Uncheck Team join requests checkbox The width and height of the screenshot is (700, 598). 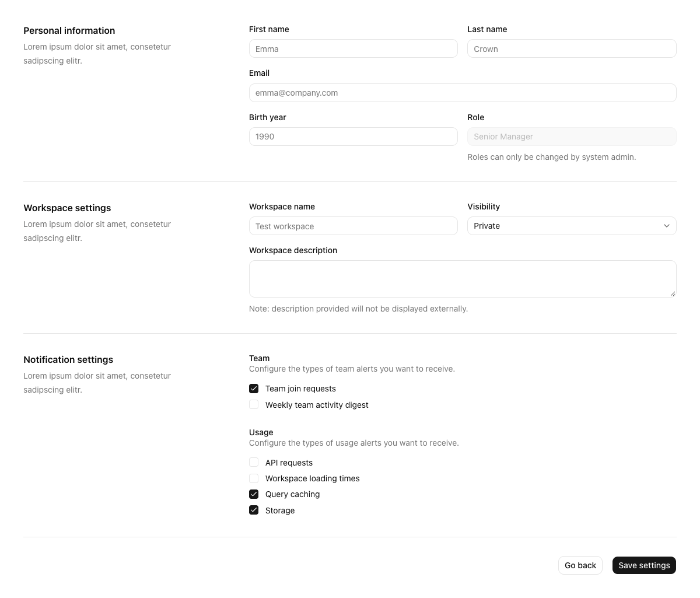coord(254,389)
